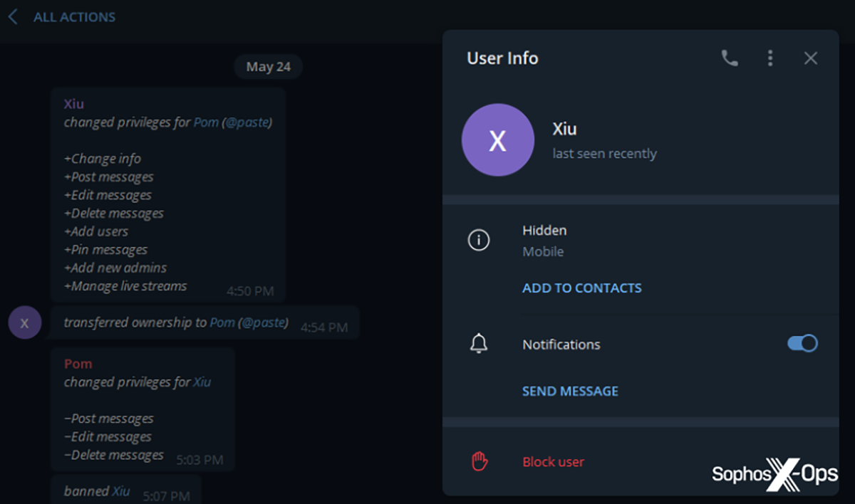Viewport: 855px width, 504px height.
Task: Open the three-dot more options menu
Action: (x=769, y=58)
